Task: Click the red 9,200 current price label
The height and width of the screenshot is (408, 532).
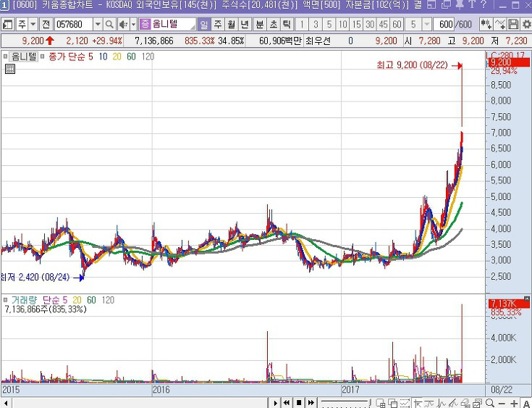Action: coord(507,62)
